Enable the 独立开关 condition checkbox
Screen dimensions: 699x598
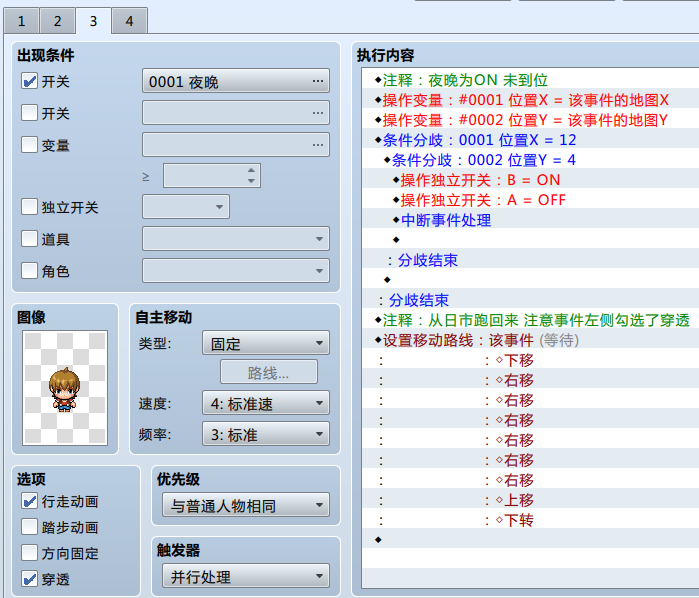(x=29, y=207)
